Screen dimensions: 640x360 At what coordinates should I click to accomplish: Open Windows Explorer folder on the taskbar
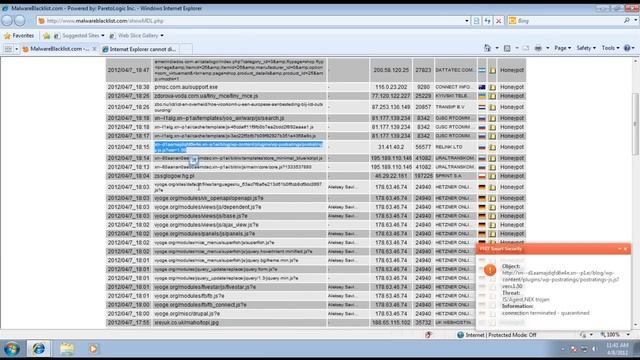(x=67, y=349)
